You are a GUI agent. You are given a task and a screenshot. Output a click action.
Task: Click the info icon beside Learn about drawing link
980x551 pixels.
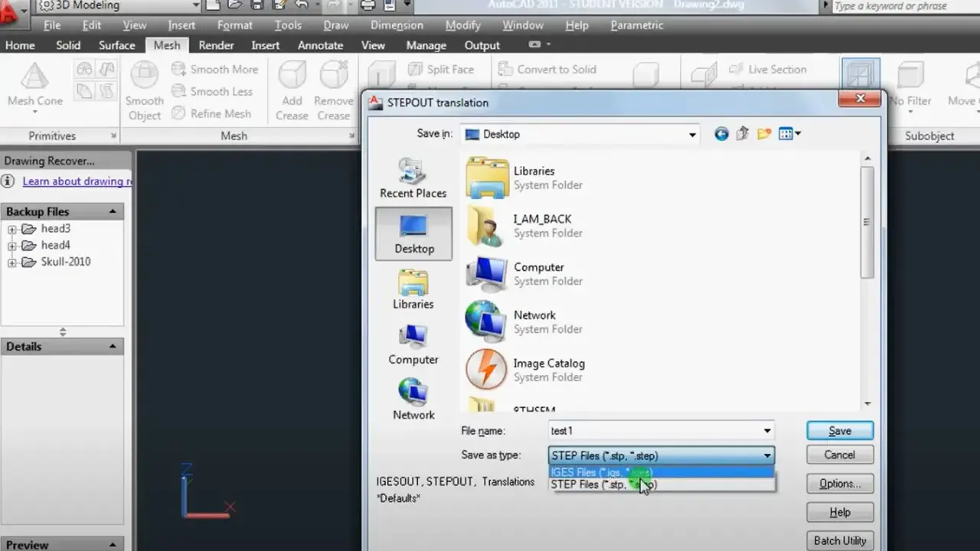pyautogui.click(x=7, y=181)
